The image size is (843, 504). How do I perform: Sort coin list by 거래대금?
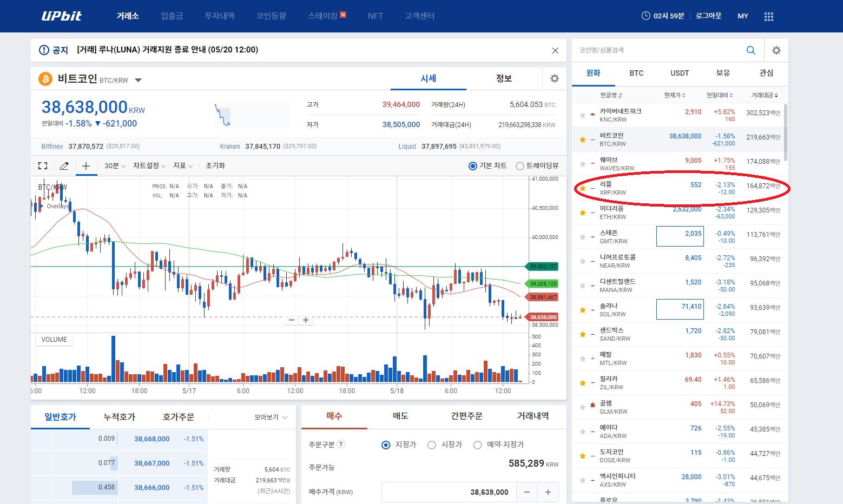click(x=764, y=95)
